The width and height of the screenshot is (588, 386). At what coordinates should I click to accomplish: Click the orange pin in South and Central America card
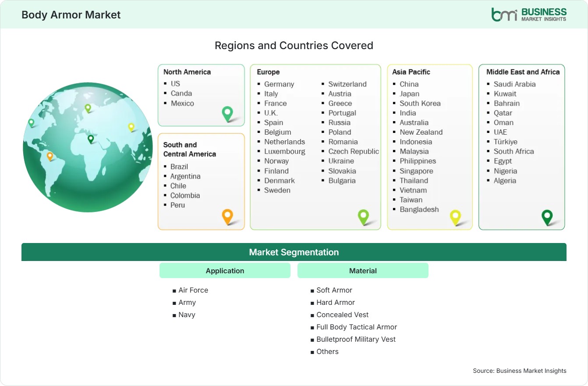click(227, 217)
